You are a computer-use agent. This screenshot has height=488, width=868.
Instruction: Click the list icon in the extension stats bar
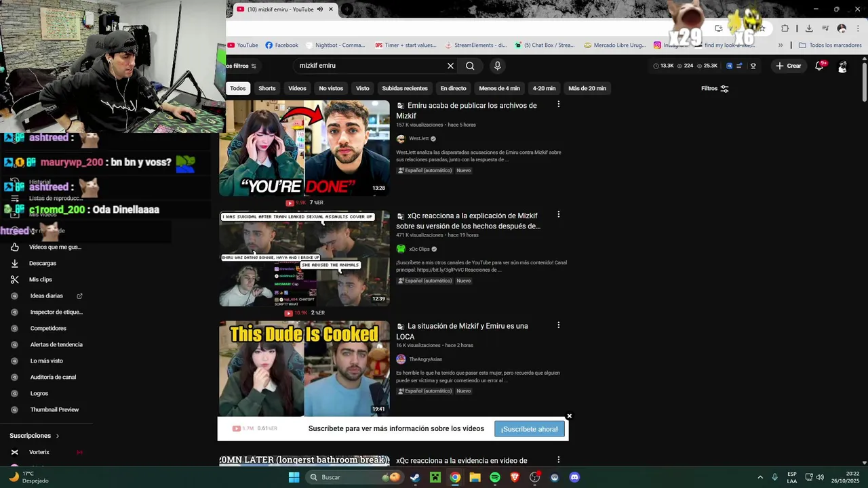point(739,66)
